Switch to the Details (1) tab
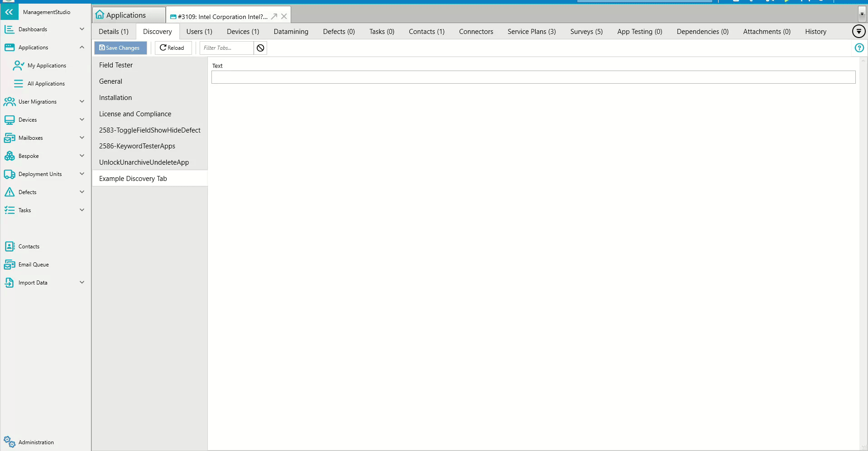 (x=114, y=32)
